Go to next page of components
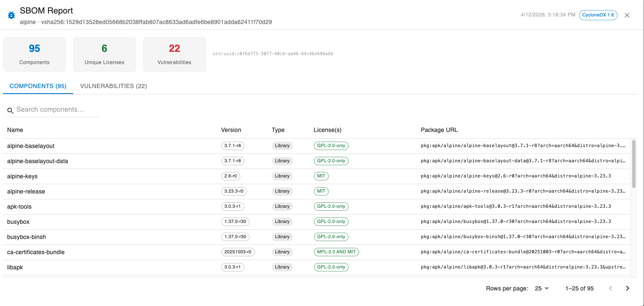Screen dimensions: 644x306 pyautogui.click(x=627, y=288)
